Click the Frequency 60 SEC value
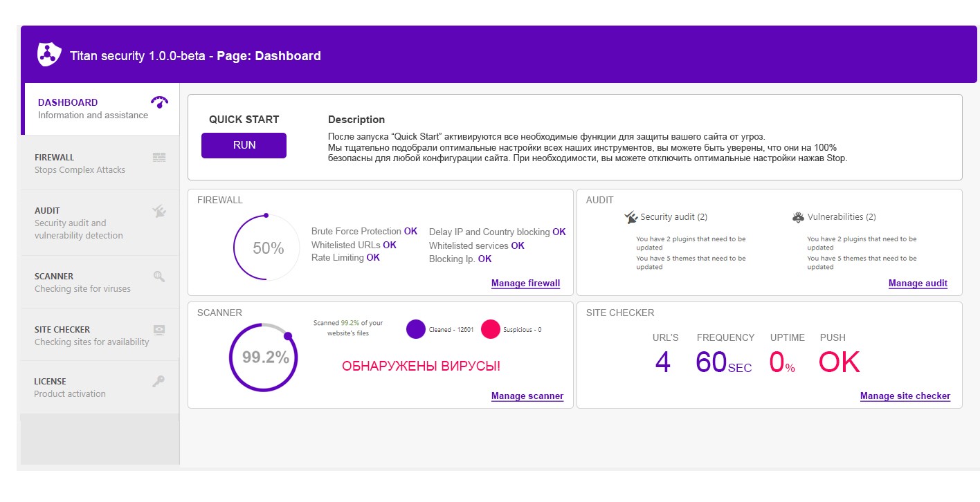The height and width of the screenshot is (502, 980). (x=724, y=362)
